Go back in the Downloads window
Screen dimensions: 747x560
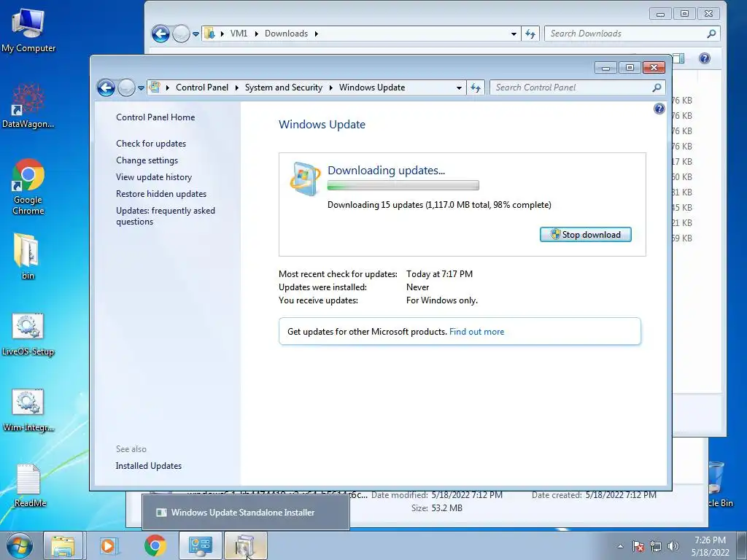click(160, 34)
